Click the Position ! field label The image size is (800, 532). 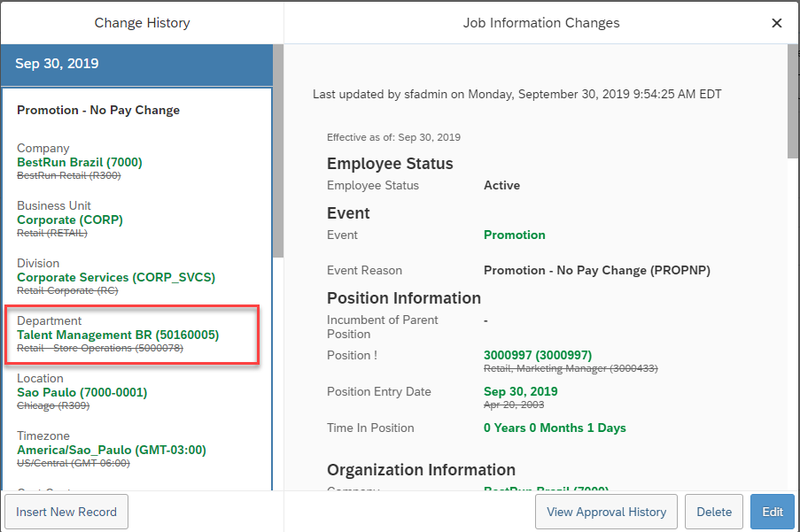[352, 355]
